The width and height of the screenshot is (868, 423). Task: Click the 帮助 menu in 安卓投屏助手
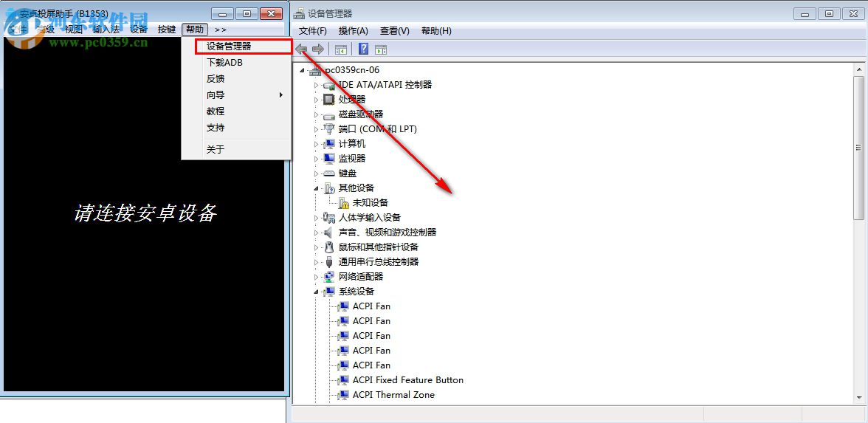(x=195, y=30)
